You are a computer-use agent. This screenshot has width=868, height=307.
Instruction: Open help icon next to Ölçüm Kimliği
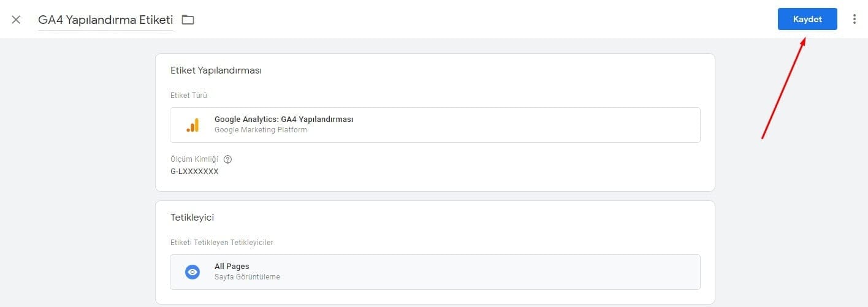tap(228, 159)
